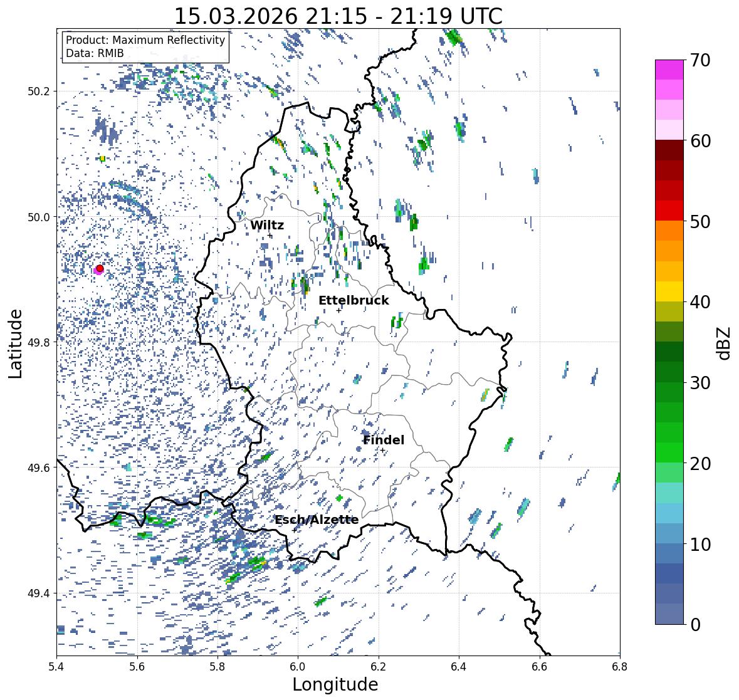Click the longitude tick label 6.6
739x700 pixels.
click(539, 667)
